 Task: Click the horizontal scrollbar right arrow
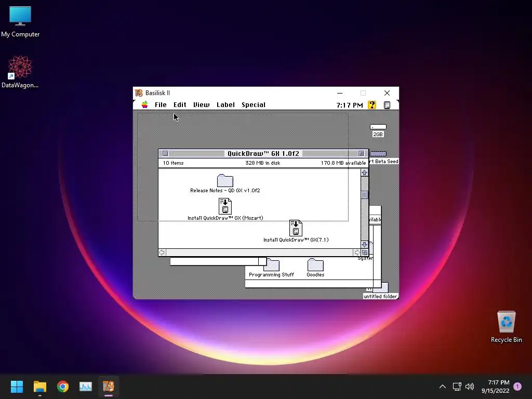pos(357,252)
